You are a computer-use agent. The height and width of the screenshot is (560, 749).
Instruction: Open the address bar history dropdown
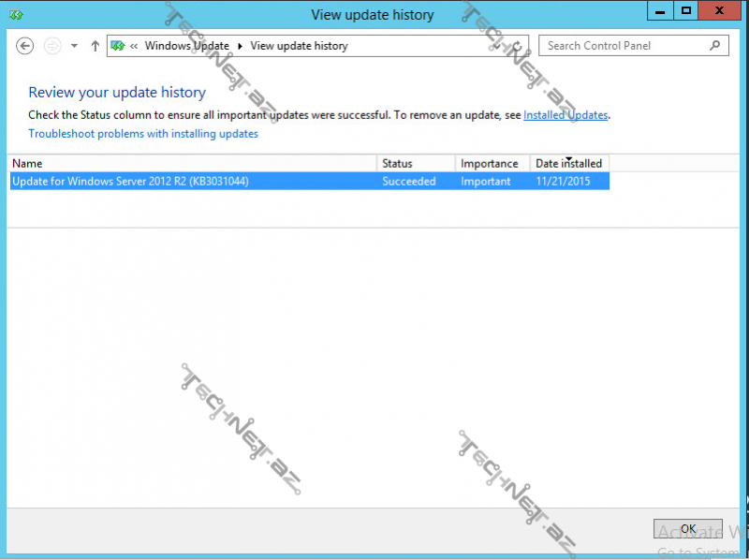click(x=496, y=46)
